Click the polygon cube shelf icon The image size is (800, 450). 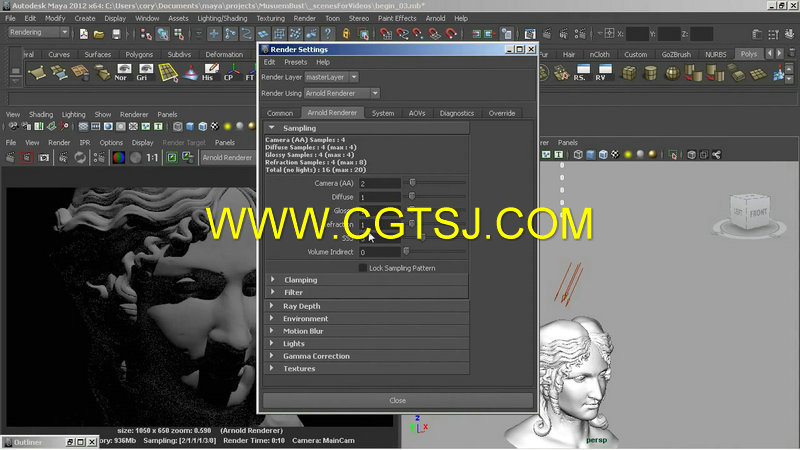tap(629, 72)
